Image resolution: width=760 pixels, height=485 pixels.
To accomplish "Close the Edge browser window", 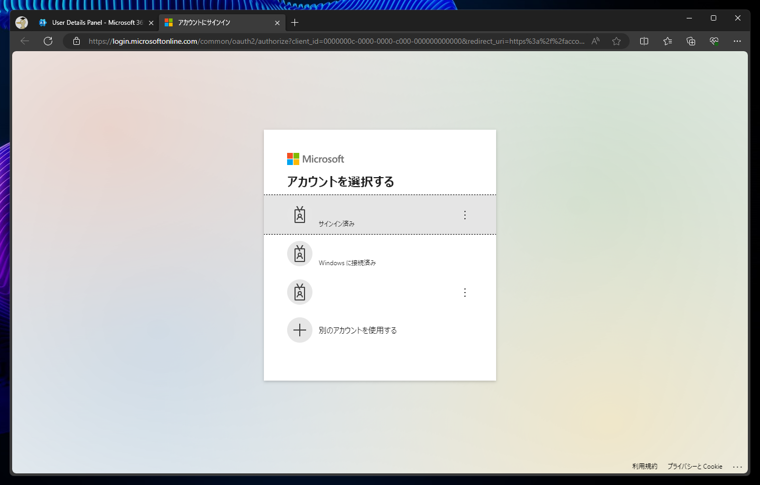I will point(738,18).
